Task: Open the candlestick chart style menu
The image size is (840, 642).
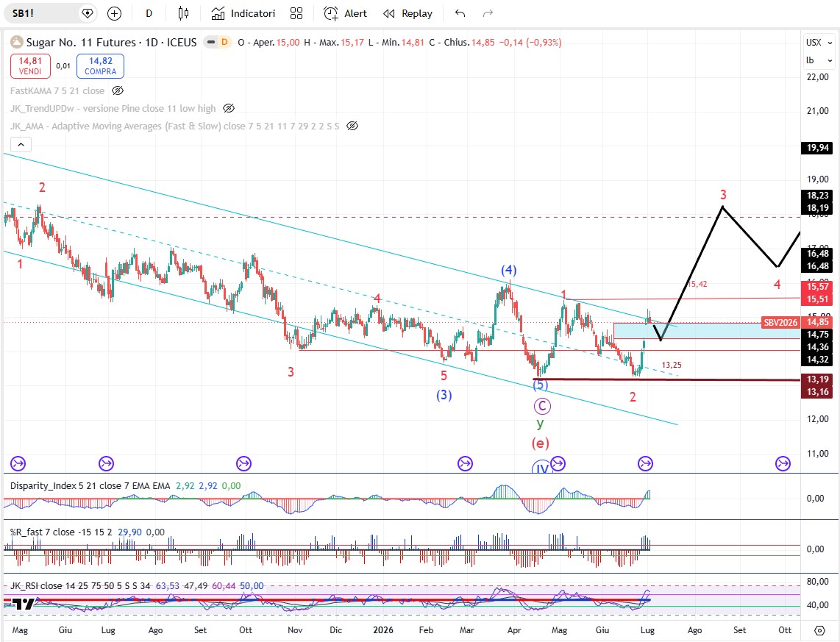Action: tap(183, 13)
